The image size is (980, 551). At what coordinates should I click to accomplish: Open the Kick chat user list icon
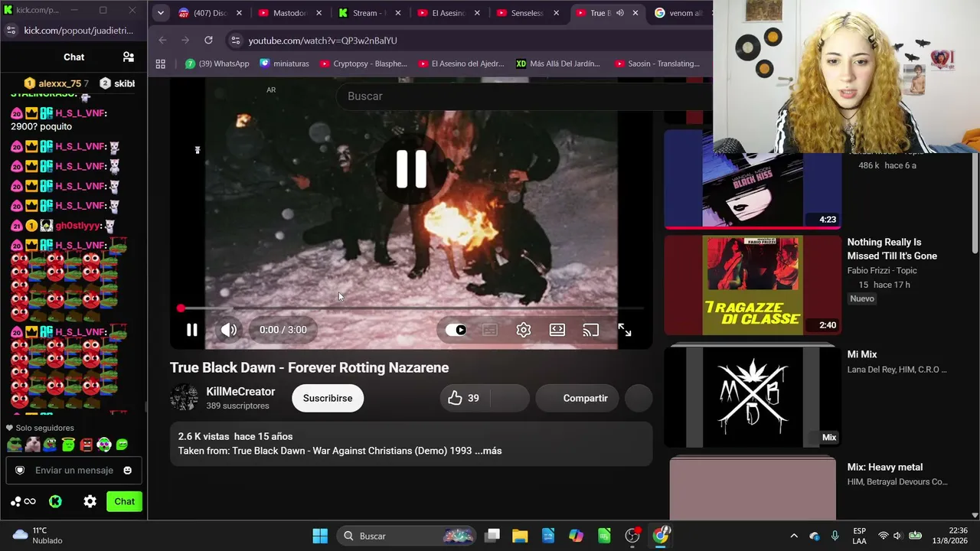click(x=129, y=57)
